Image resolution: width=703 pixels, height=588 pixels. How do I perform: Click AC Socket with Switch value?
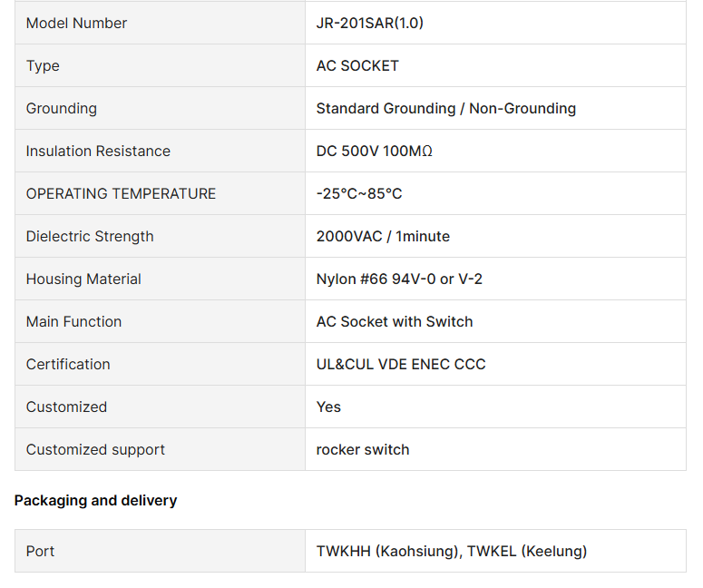click(x=395, y=321)
